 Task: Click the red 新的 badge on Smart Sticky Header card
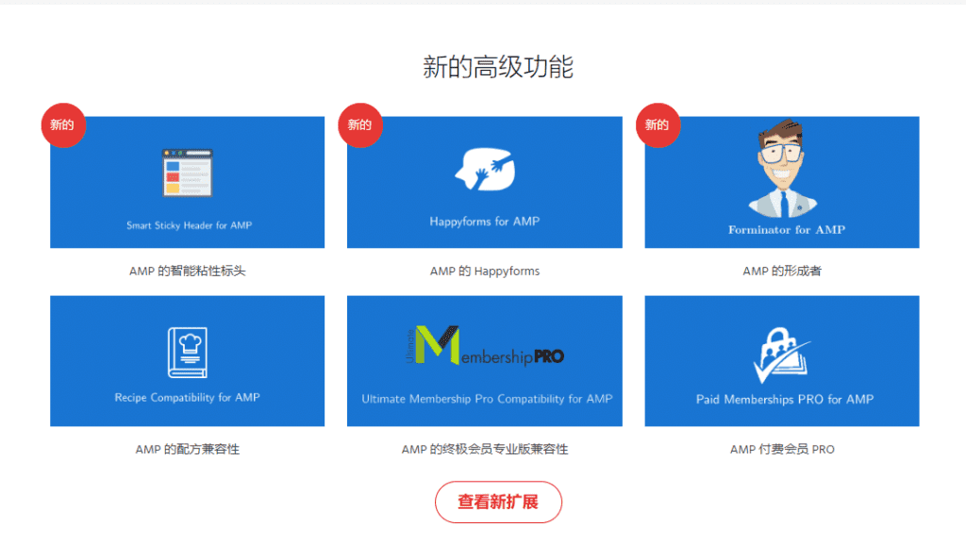tap(63, 125)
